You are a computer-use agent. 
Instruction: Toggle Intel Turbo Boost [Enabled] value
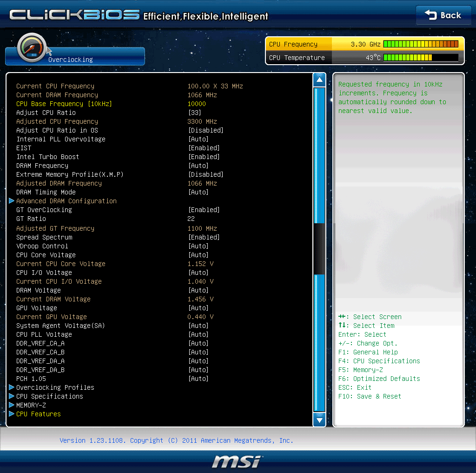click(x=204, y=157)
